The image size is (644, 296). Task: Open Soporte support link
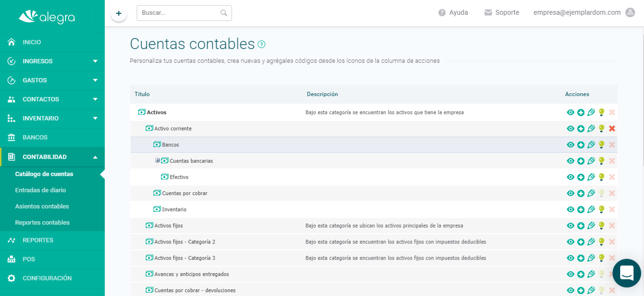click(501, 12)
